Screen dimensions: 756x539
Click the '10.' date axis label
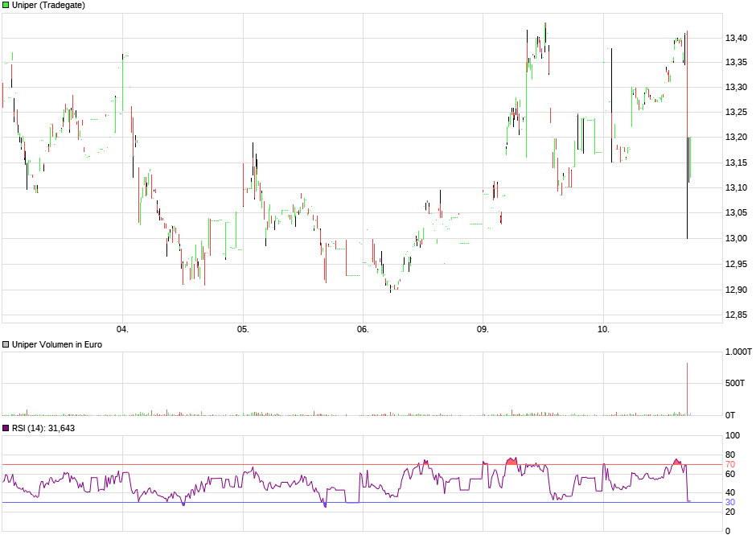(x=603, y=329)
